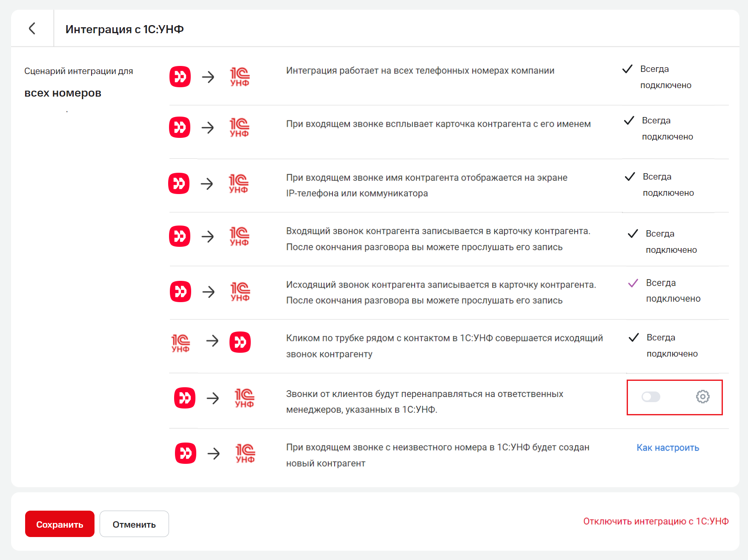Click 1С УНФ logo in click-to-call row
Image resolution: width=748 pixels, height=560 pixels.
[181, 343]
